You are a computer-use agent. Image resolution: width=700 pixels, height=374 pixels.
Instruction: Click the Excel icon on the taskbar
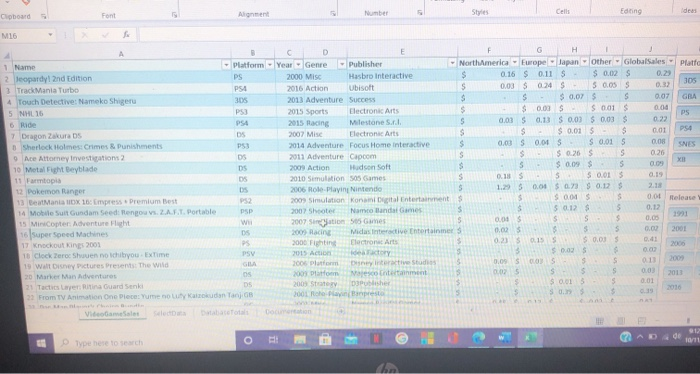[530, 338]
